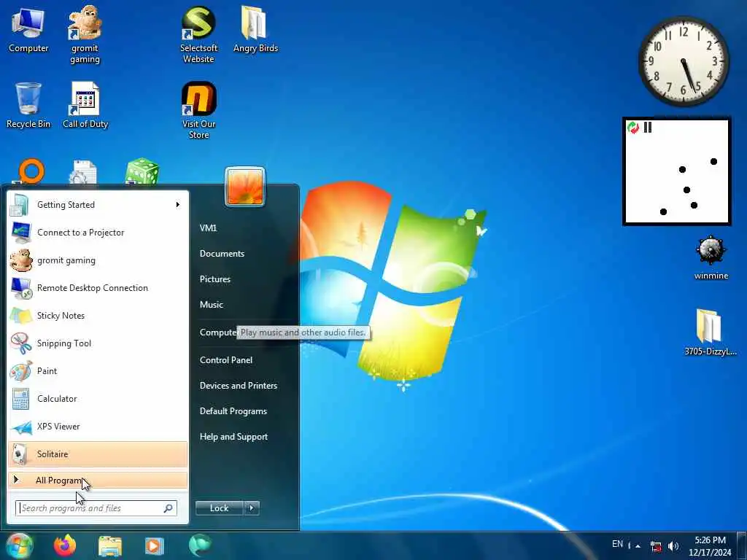Open the Music library
This screenshot has width=747, height=560.
[x=212, y=304]
